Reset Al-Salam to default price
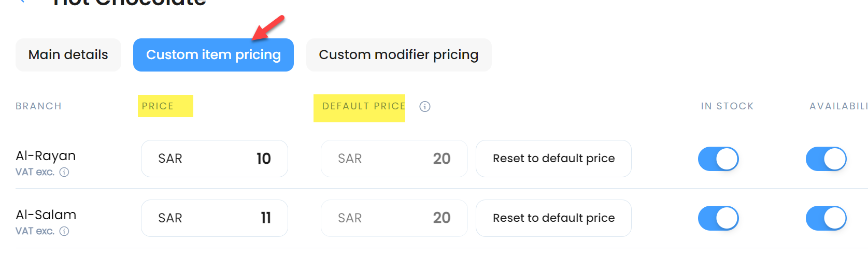Viewport: 868px width, 255px height. tap(553, 218)
